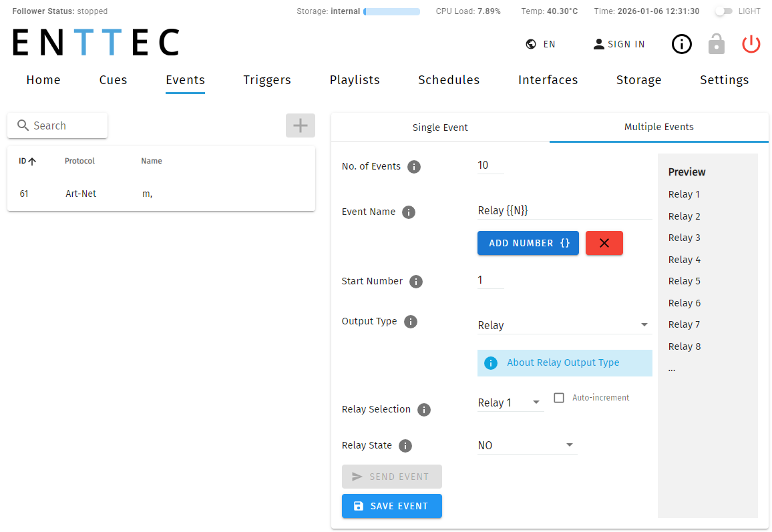Click the SEND EVENT button
Screen dimensions: 772x532
[392, 477]
